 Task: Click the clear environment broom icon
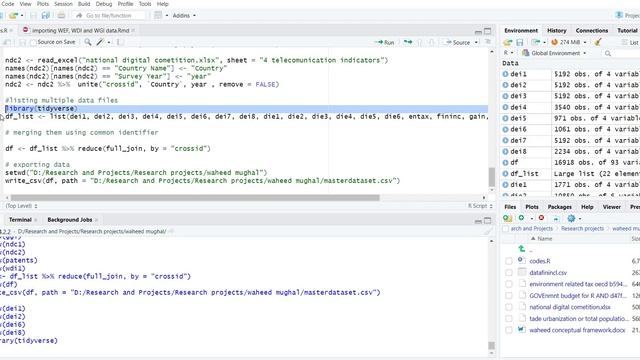click(598, 42)
